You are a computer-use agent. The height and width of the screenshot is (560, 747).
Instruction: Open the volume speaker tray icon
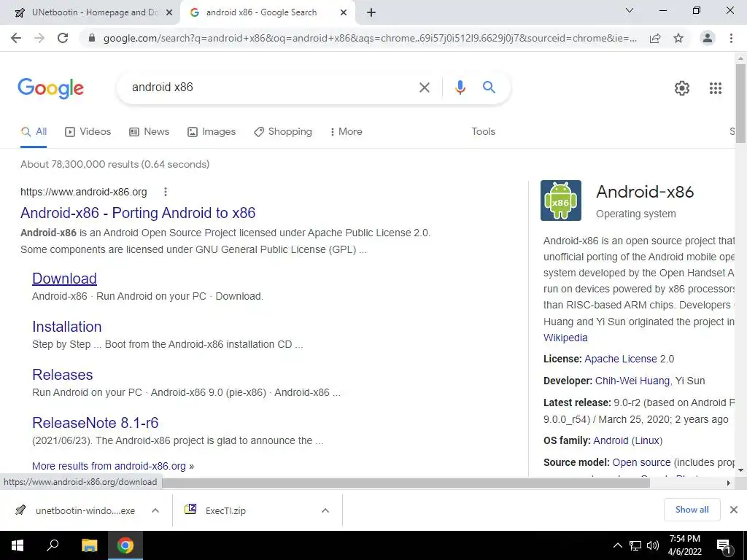(x=653, y=545)
